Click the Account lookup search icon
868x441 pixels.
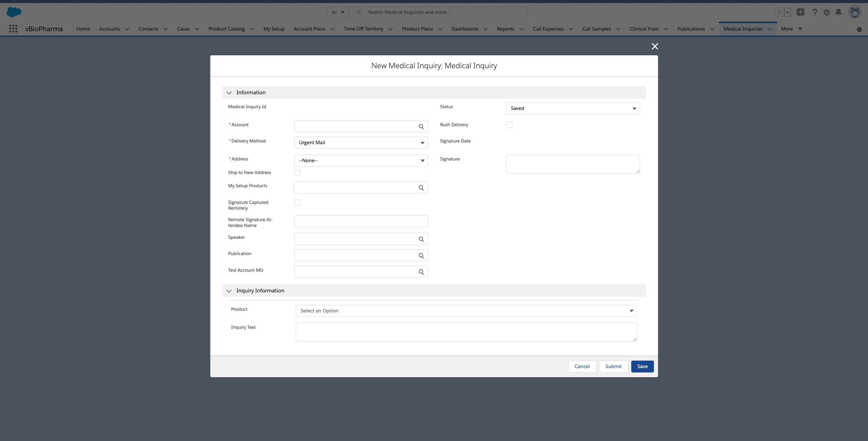[x=421, y=127]
